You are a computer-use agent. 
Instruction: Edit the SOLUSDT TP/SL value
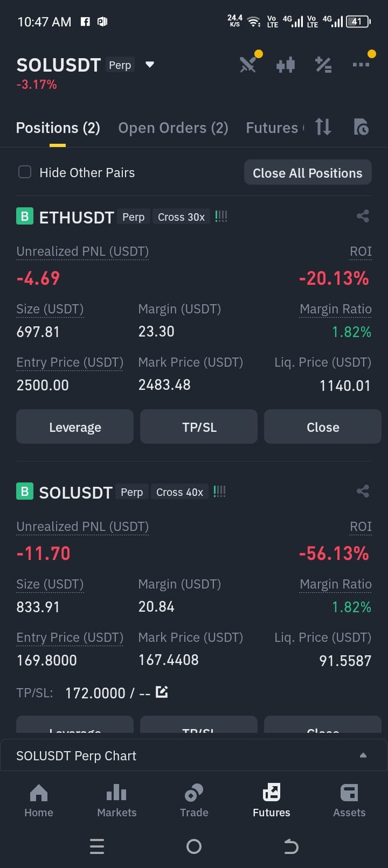pyautogui.click(x=162, y=692)
